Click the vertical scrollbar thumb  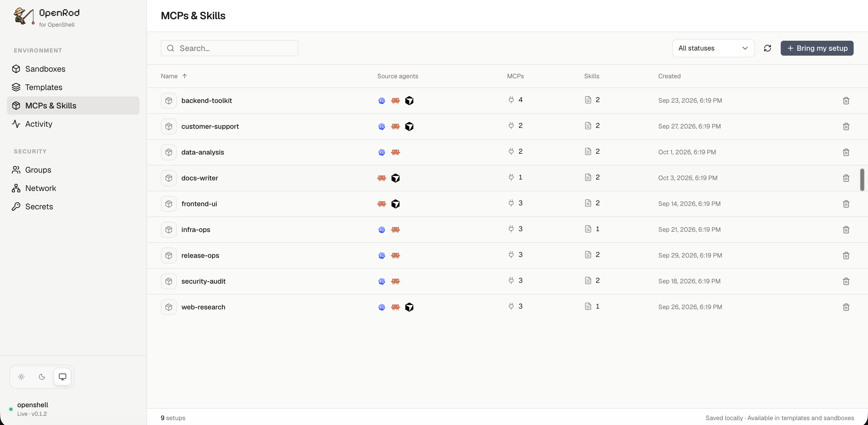862,180
